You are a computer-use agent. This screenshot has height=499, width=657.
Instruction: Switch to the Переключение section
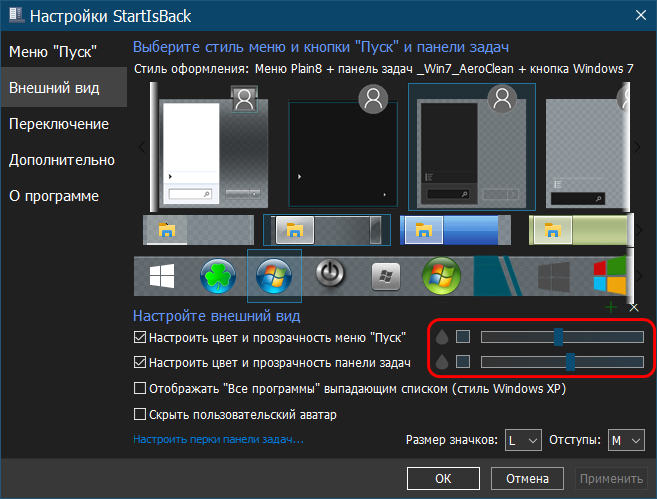[x=64, y=124]
